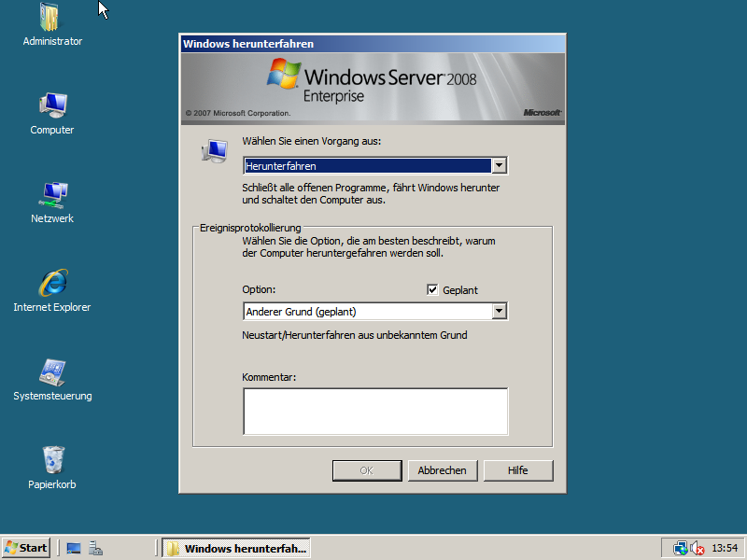747x560 pixels.
Task: Select the Papierkorb recycle bin icon
Action: [51, 461]
